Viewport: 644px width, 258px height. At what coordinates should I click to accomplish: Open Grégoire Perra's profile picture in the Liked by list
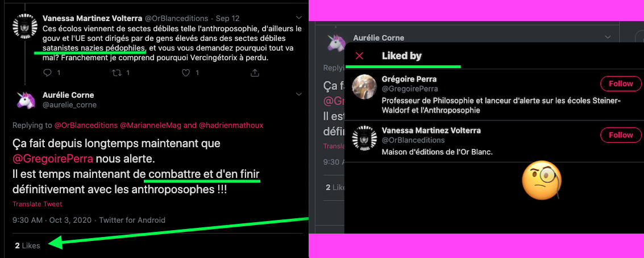tap(365, 87)
